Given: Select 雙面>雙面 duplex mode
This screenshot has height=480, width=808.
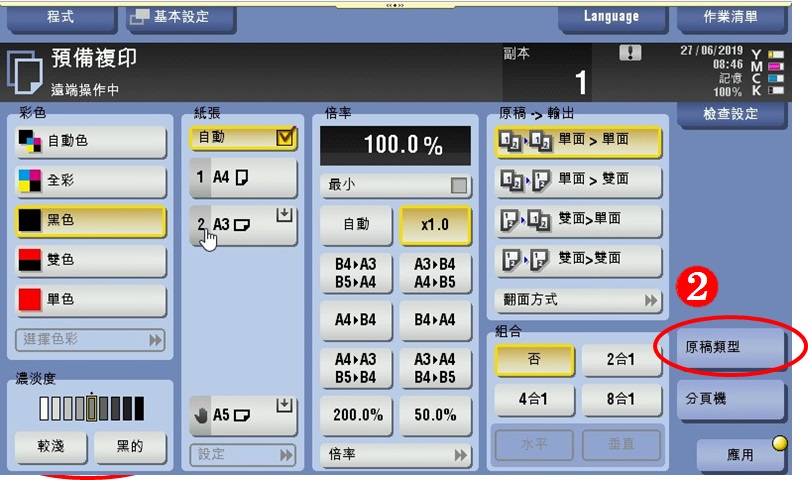Looking at the screenshot, I should (578, 260).
